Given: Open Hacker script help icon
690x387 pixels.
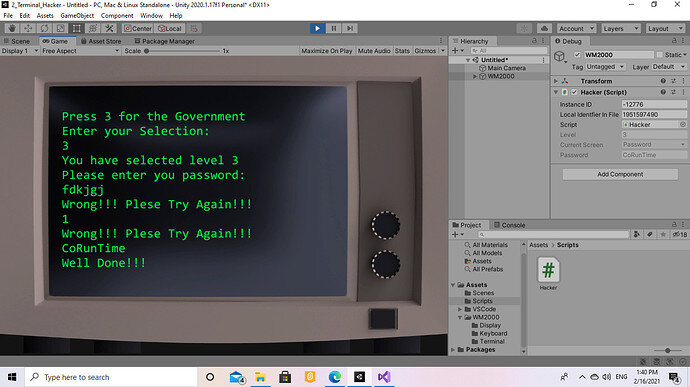Looking at the screenshot, I should click(663, 92).
